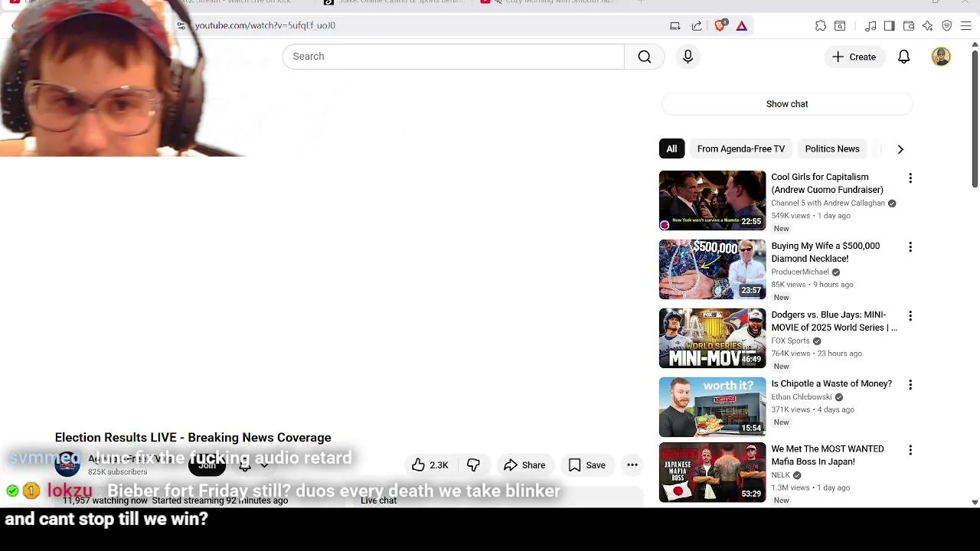
Task: Open the account avatar menu
Action: (x=941, y=57)
